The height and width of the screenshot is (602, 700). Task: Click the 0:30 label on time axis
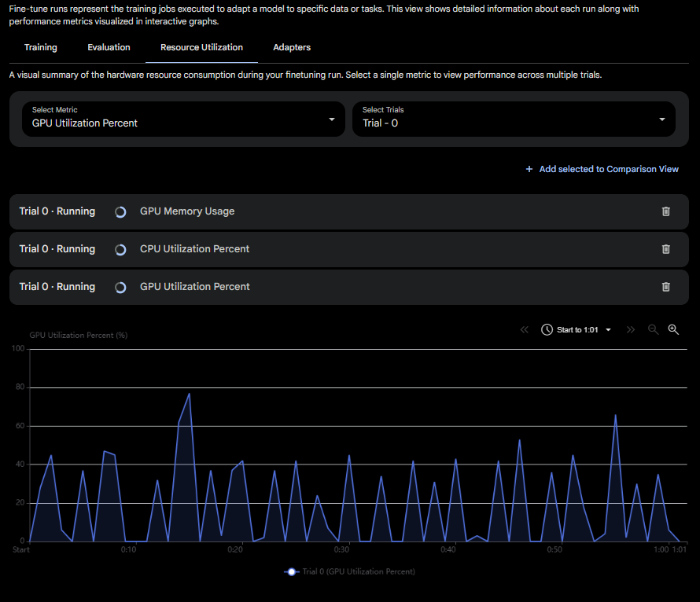tap(341, 549)
